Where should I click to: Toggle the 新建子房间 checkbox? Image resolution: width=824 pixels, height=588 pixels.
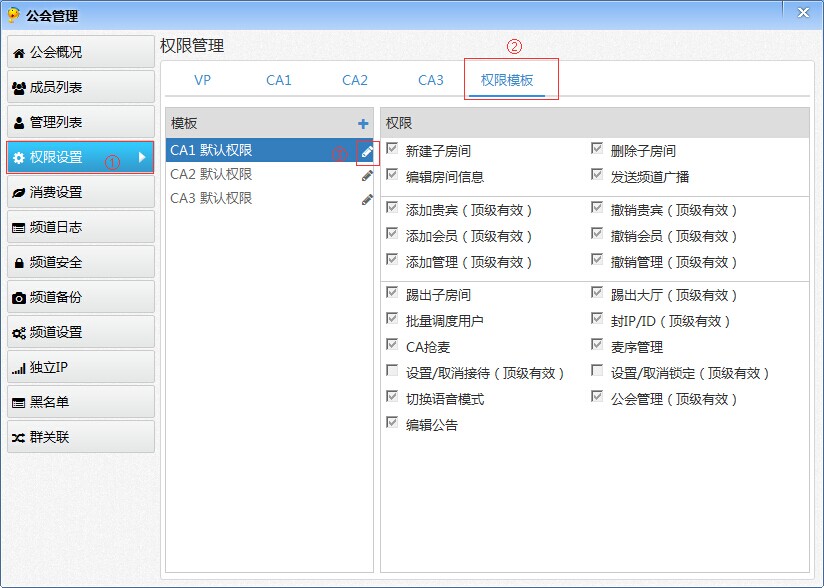pyautogui.click(x=392, y=149)
